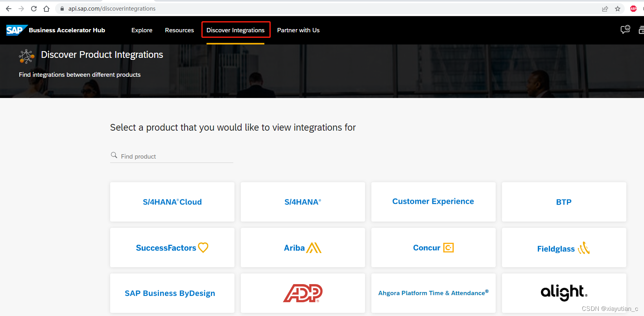Click the address bar URL
Screen dimensions: 644x316
tap(112, 9)
